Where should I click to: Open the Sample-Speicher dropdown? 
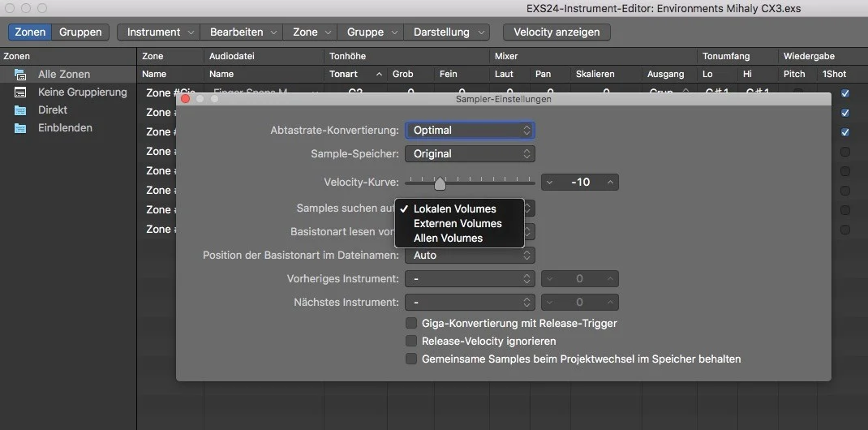tap(470, 153)
